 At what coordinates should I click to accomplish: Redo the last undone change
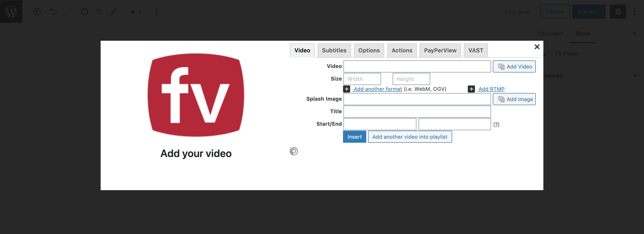(69, 12)
